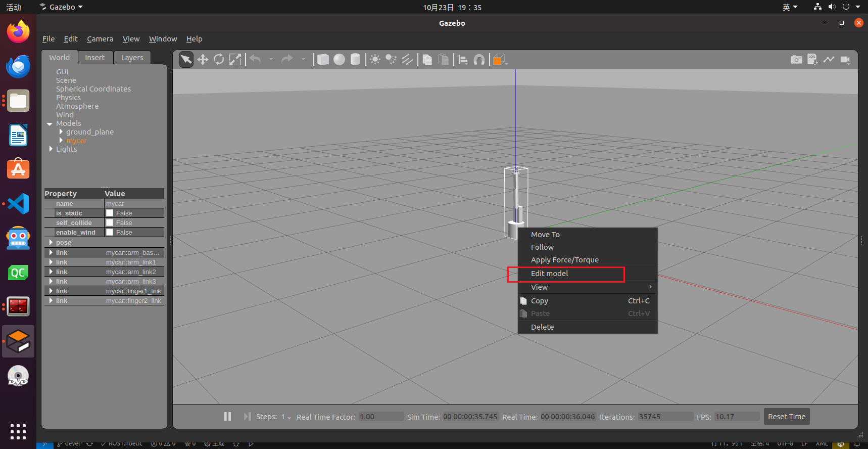Add a point light
868x449 pixels.
point(375,60)
